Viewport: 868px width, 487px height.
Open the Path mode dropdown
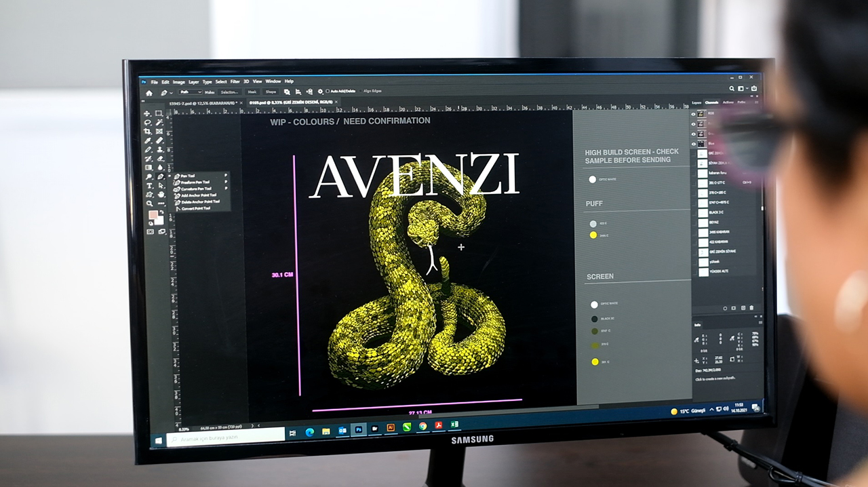[190, 92]
